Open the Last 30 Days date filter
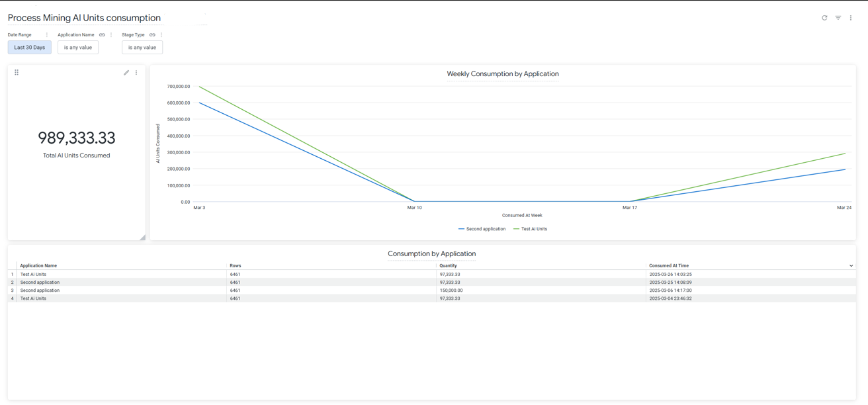Screen dimensions: 868x405 [30, 48]
